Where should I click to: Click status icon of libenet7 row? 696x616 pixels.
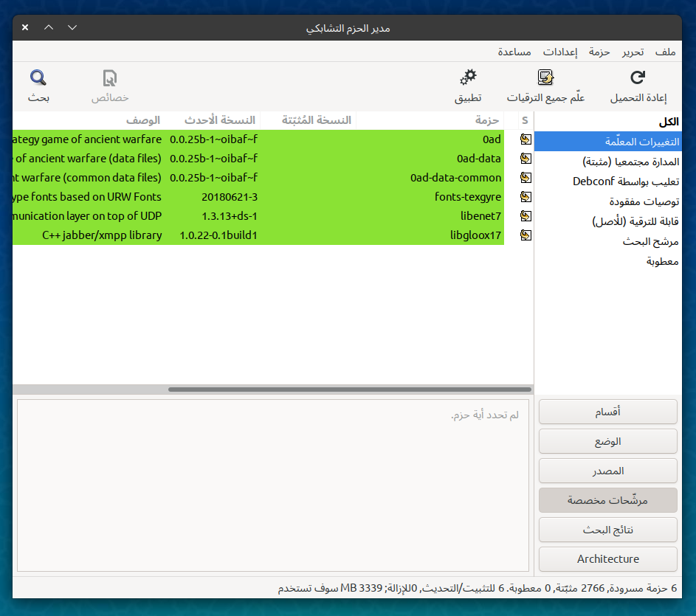[x=526, y=216]
